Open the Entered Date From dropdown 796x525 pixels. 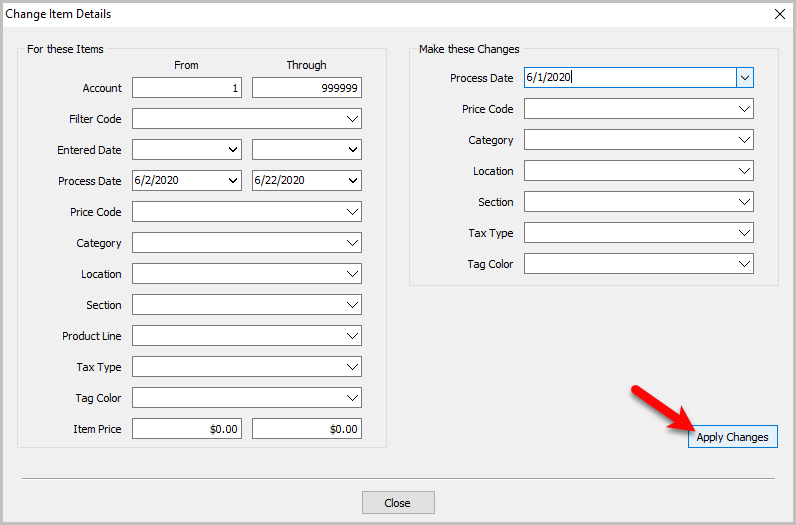[x=187, y=150]
